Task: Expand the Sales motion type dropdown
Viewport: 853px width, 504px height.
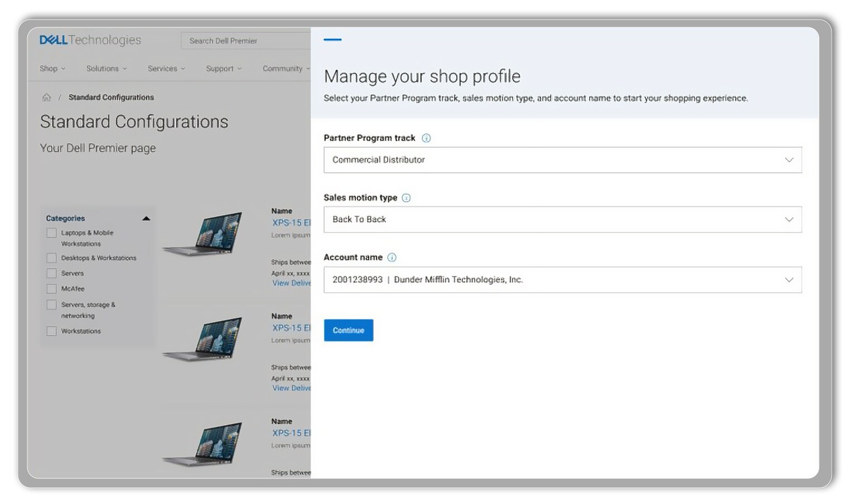Action: [x=562, y=220]
